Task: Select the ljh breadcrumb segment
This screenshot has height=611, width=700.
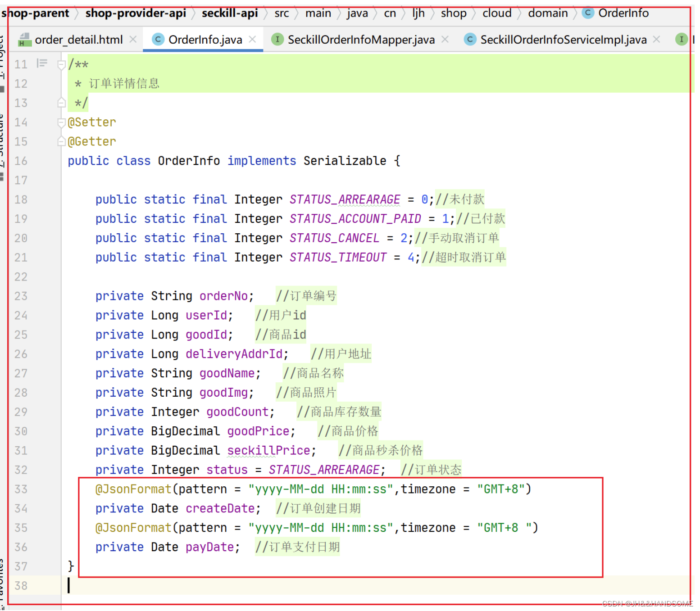Action: point(418,14)
